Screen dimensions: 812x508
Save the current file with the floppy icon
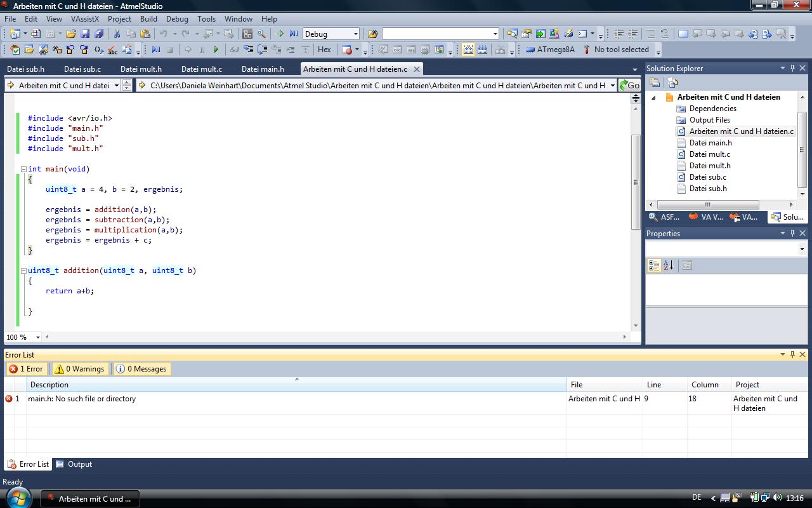(x=85, y=34)
